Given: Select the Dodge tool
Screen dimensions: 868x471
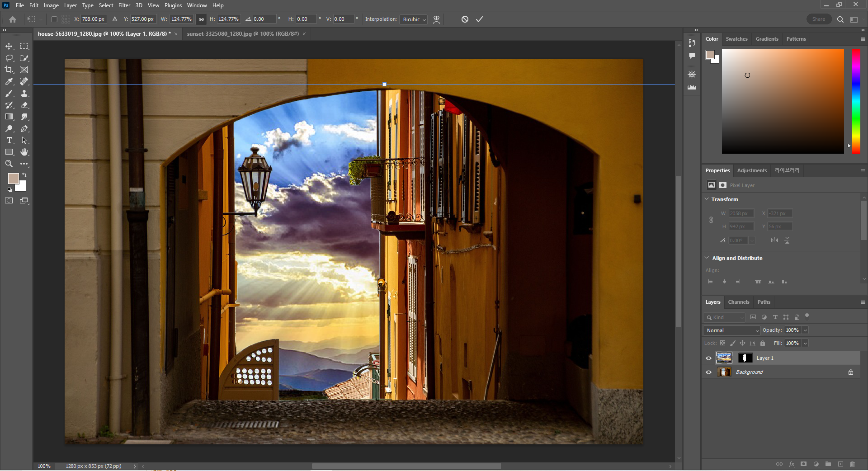Looking at the screenshot, I should coord(9,128).
